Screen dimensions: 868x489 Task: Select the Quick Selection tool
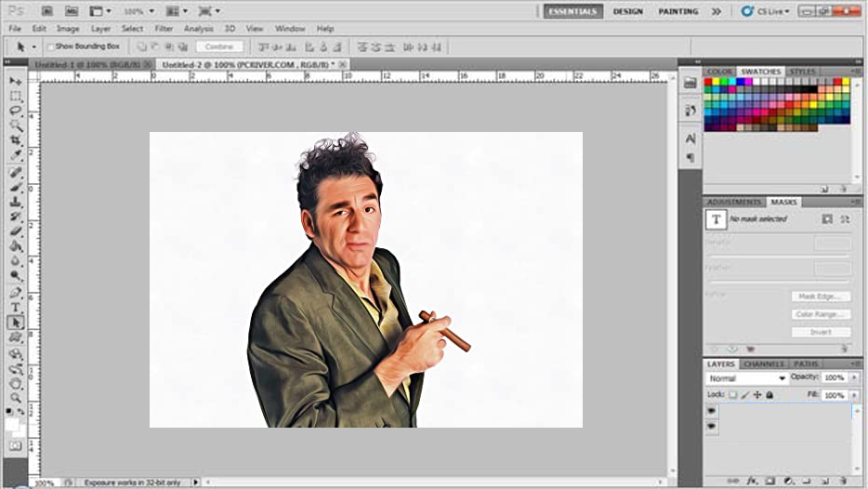[16, 126]
